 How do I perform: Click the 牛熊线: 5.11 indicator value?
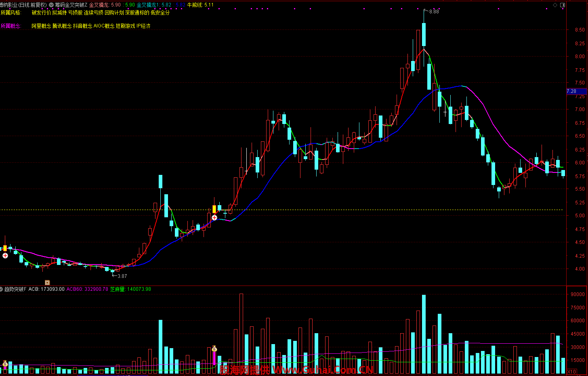click(x=200, y=5)
